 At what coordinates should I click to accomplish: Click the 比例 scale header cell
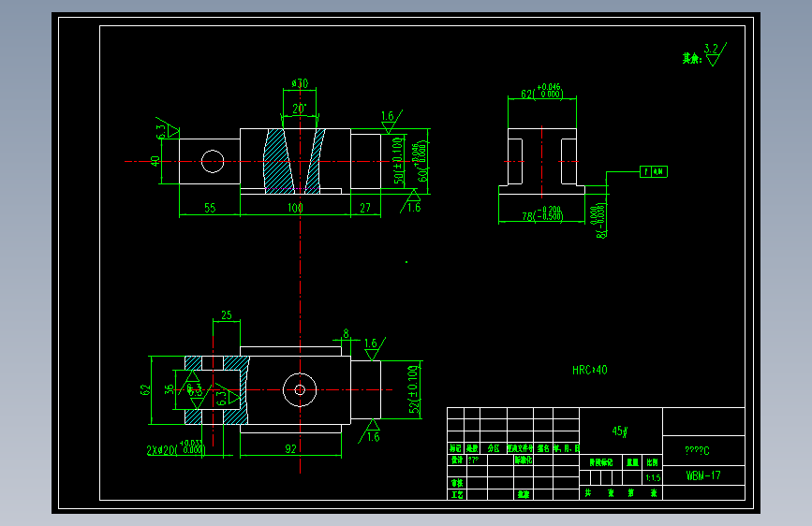(x=653, y=462)
